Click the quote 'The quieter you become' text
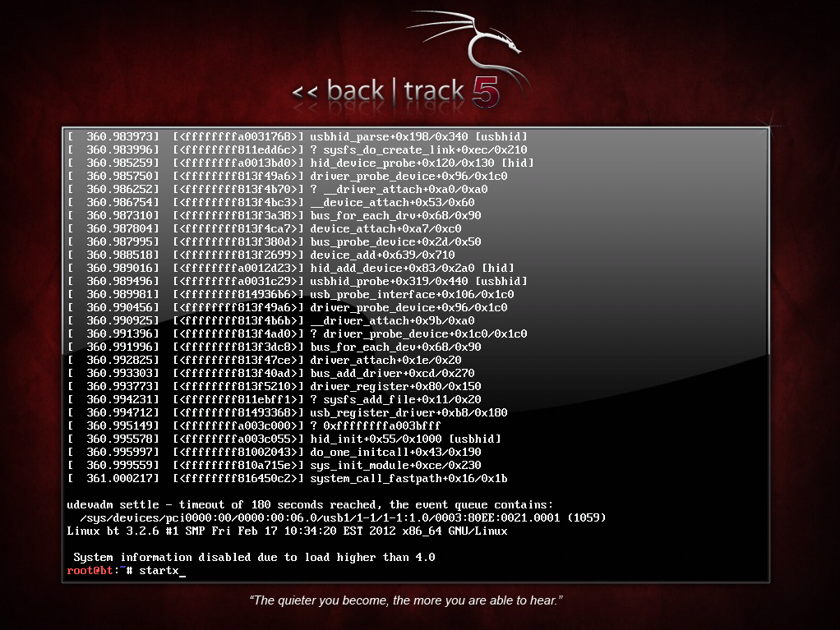 (406, 600)
